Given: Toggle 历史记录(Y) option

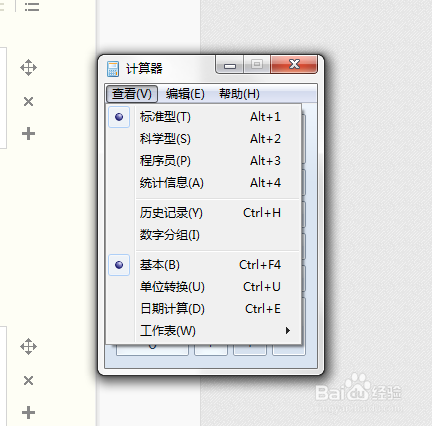Looking at the screenshot, I should click(x=203, y=213).
